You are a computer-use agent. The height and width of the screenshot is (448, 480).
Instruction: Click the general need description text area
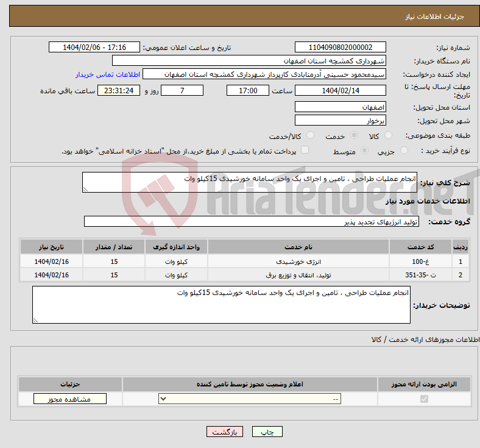(250, 182)
